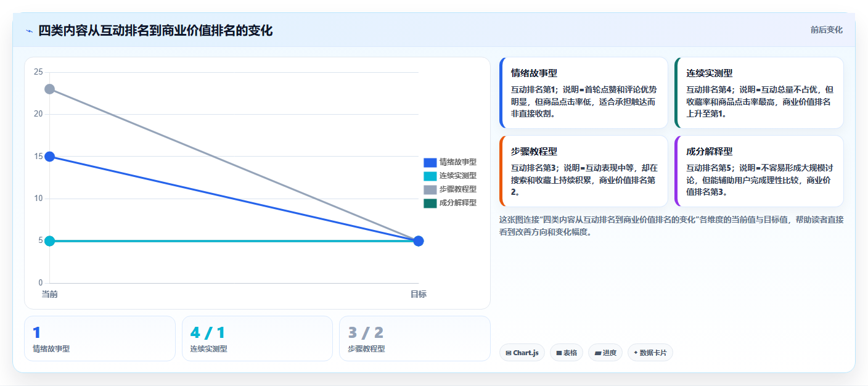Toggle the 成分解释型 legend color box

pos(430,203)
